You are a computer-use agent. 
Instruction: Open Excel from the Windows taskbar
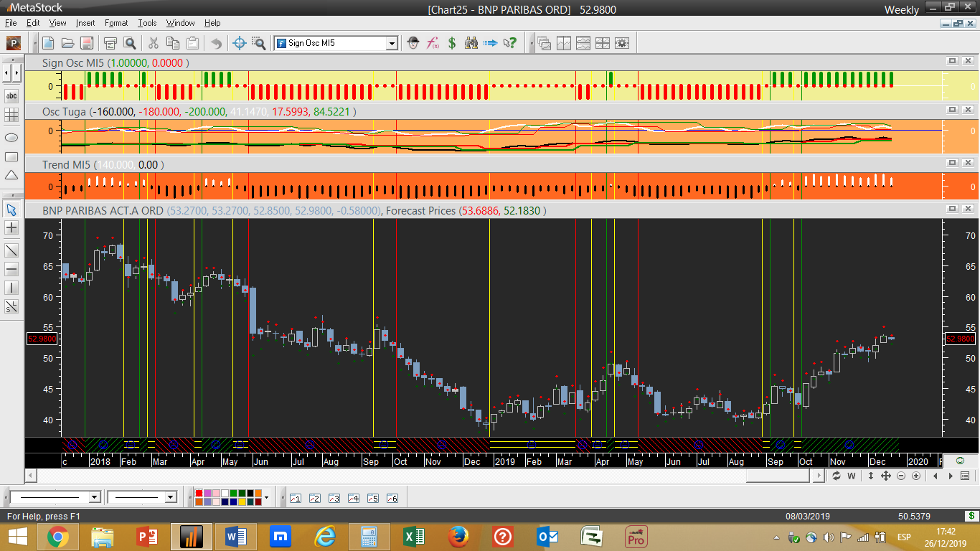(414, 537)
